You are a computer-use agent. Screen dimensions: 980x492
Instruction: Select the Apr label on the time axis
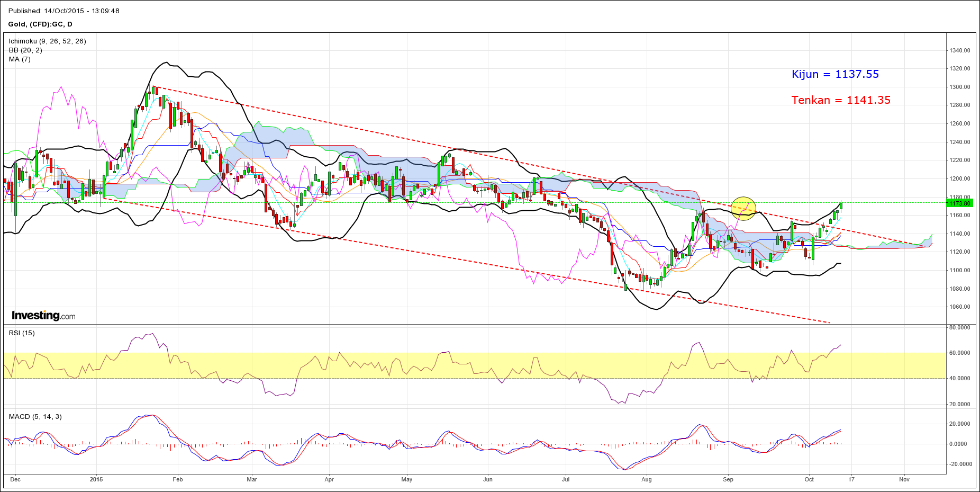[x=329, y=480]
